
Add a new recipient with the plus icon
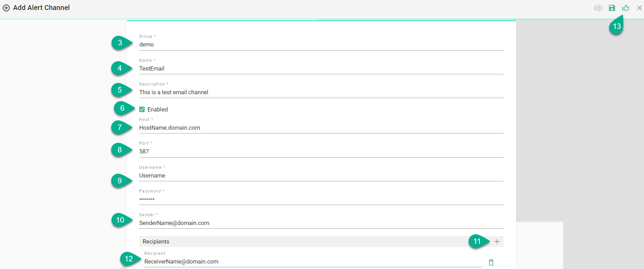click(x=497, y=241)
